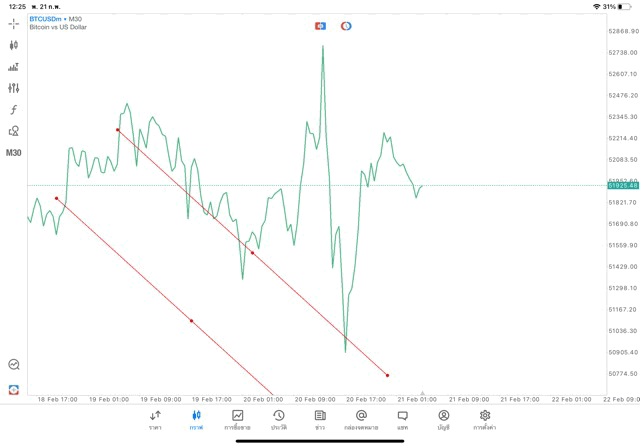The image size is (640, 447).
Task: Open Accounts (บัญชี) tab
Action: tap(443, 419)
